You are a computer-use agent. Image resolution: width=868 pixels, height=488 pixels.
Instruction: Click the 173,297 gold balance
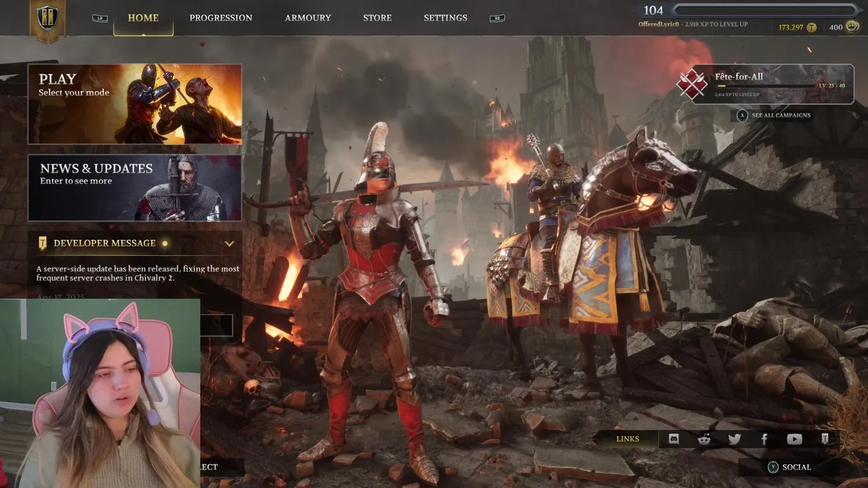[791, 27]
